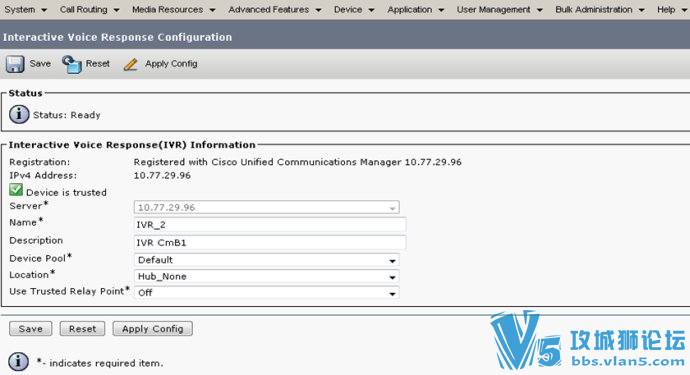The image size is (690, 375).
Task: Toggle the Device is trusted checkbox
Action: 16,190
